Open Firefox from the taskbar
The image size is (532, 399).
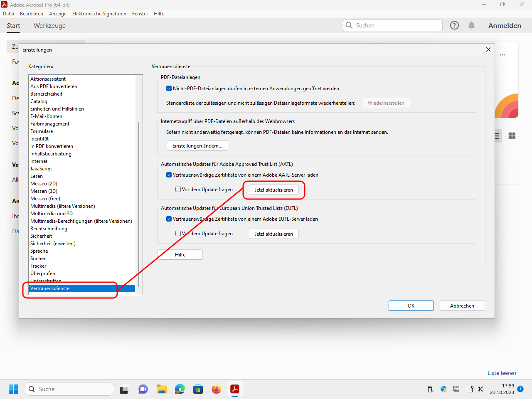coord(216,389)
